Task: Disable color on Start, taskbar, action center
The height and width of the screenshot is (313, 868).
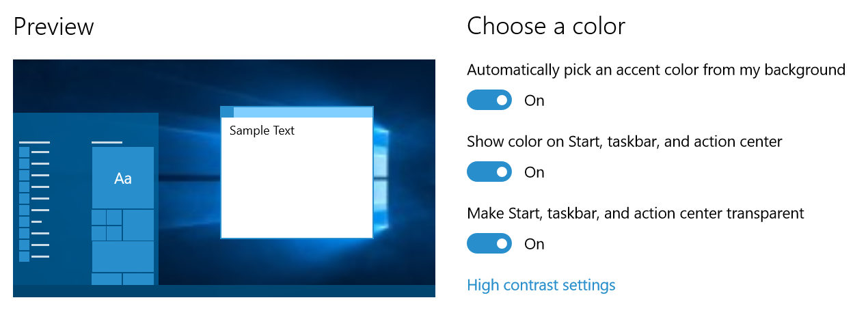Action: (489, 172)
